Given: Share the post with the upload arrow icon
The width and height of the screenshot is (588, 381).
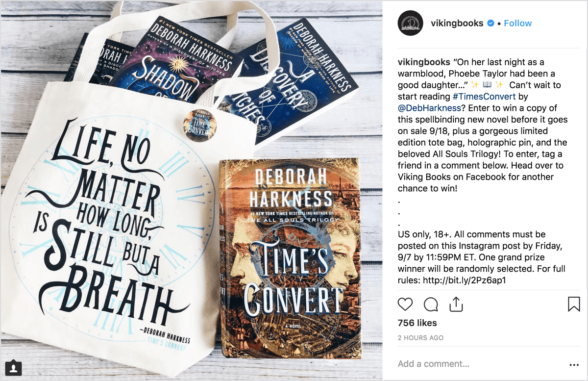Looking at the screenshot, I should point(456,304).
